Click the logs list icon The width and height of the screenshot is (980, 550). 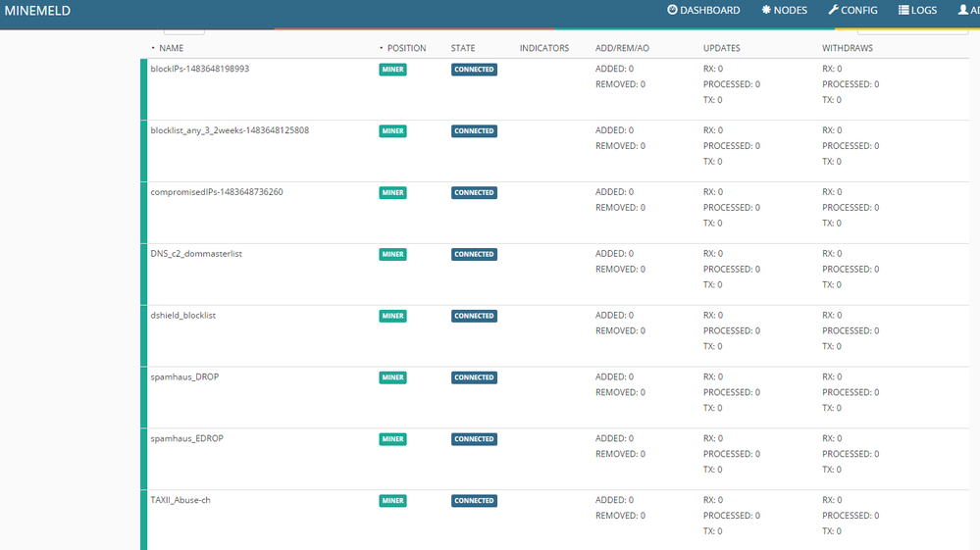coord(903,10)
